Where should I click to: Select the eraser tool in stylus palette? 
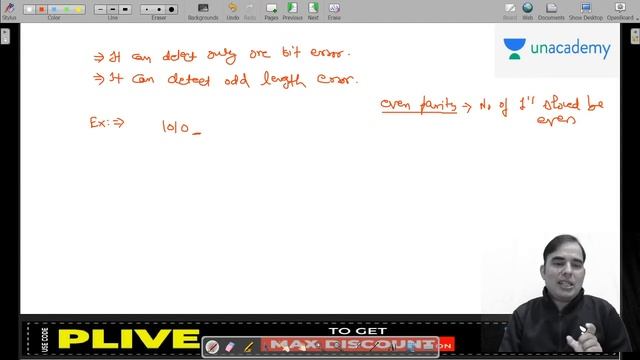click(x=230, y=347)
